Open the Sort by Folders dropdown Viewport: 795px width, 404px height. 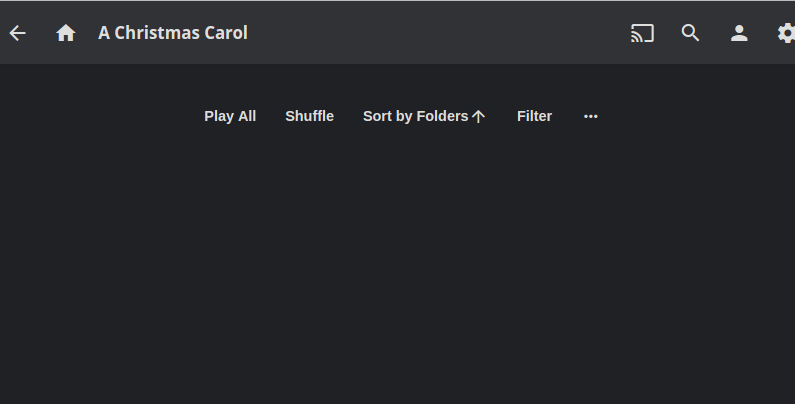(x=415, y=116)
